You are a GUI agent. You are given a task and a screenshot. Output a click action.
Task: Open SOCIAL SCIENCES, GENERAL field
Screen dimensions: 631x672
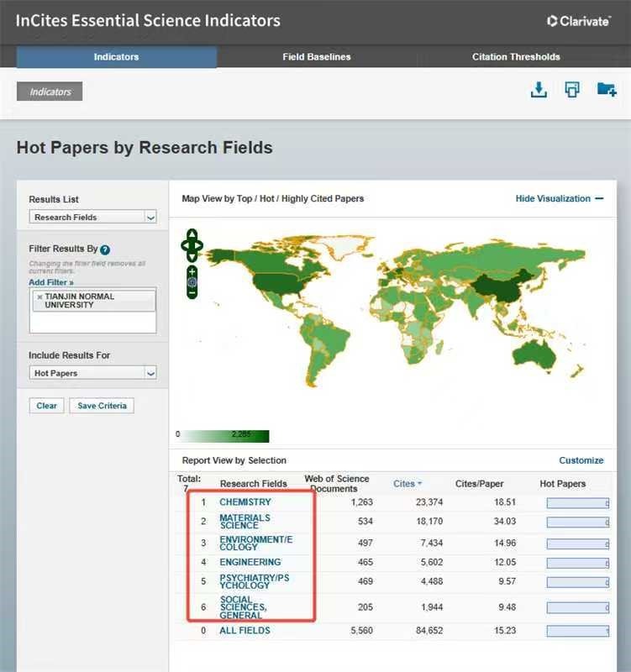pyautogui.click(x=243, y=607)
